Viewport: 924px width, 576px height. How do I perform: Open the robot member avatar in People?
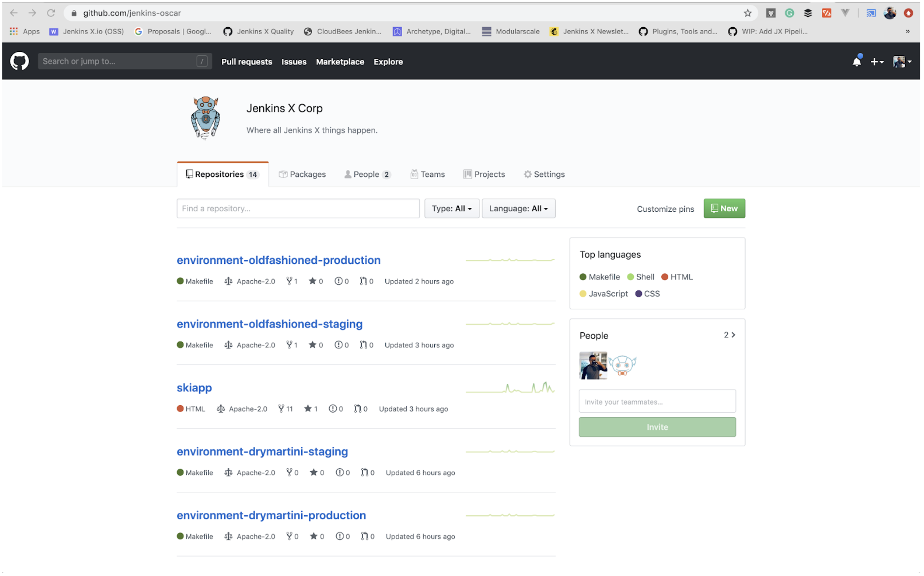coord(622,365)
